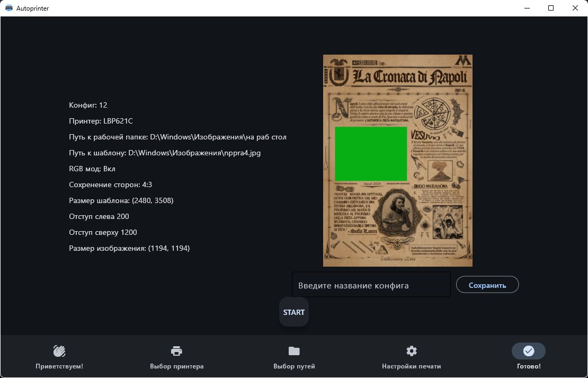Switch to the Настройки печати tab label
The height and width of the screenshot is (378, 588).
(412, 366)
